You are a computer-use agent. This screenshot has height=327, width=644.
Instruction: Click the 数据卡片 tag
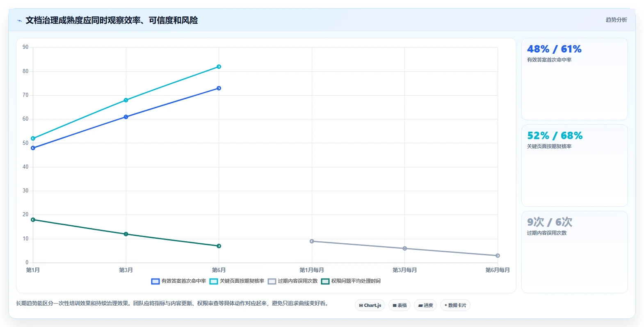point(455,305)
